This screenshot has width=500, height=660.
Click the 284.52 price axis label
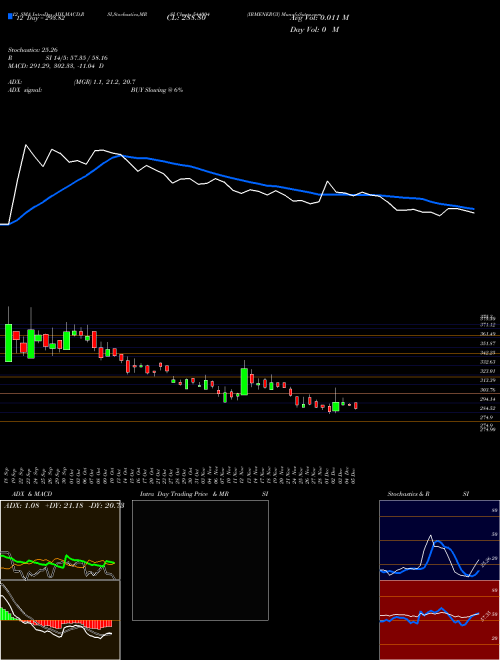pyautogui.click(x=488, y=408)
